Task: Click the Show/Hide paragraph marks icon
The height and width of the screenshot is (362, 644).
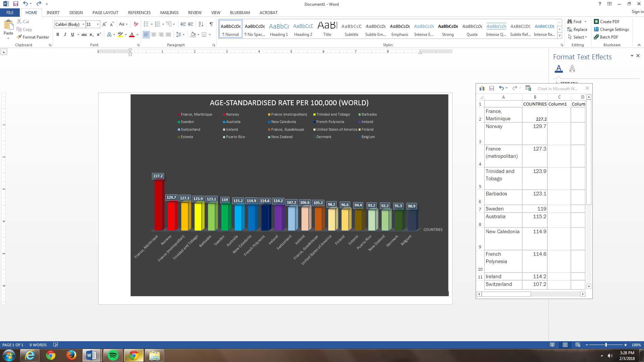Action: pyautogui.click(x=211, y=24)
